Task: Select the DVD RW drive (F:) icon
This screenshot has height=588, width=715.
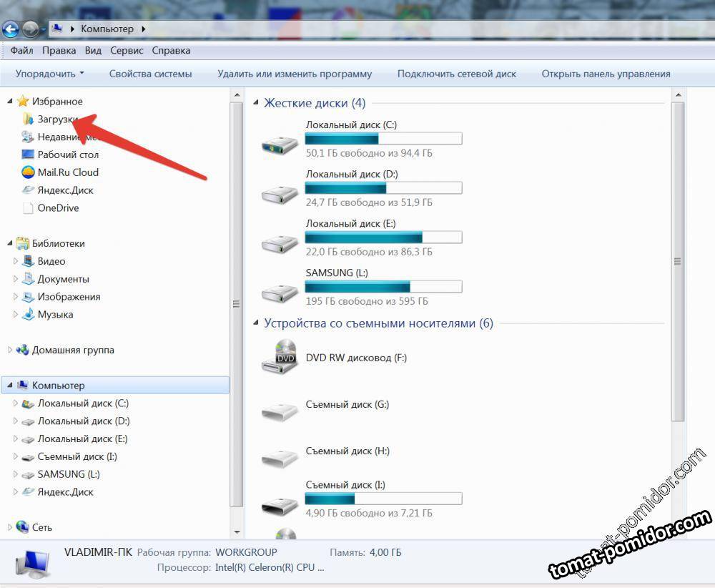Action: pos(279,357)
